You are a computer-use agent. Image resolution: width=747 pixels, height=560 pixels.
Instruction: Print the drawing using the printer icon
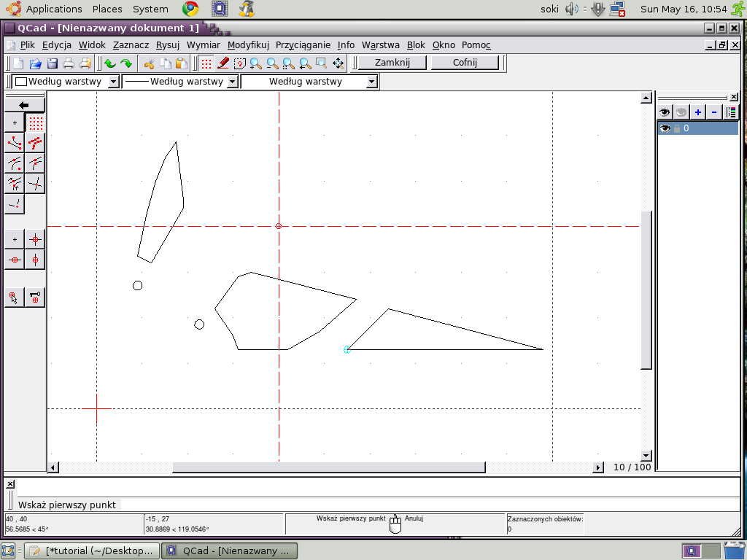point(69,63)
